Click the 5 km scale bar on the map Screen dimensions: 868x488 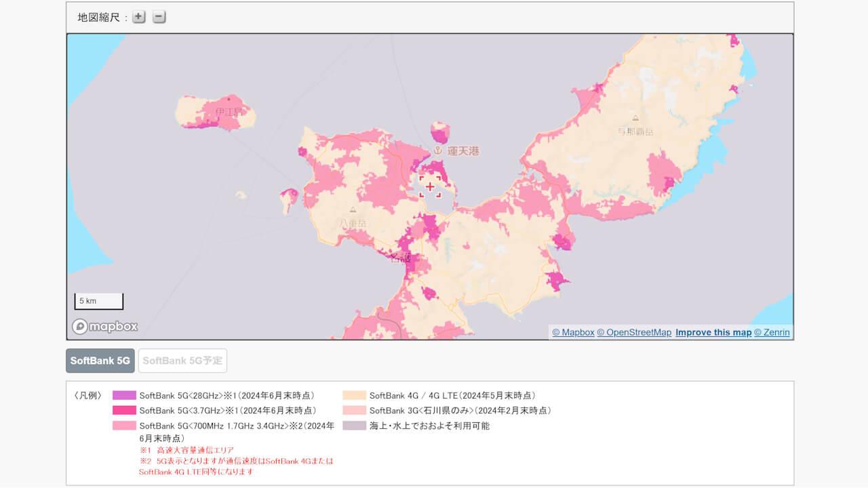pyautogui.click(x=98, y=300)
